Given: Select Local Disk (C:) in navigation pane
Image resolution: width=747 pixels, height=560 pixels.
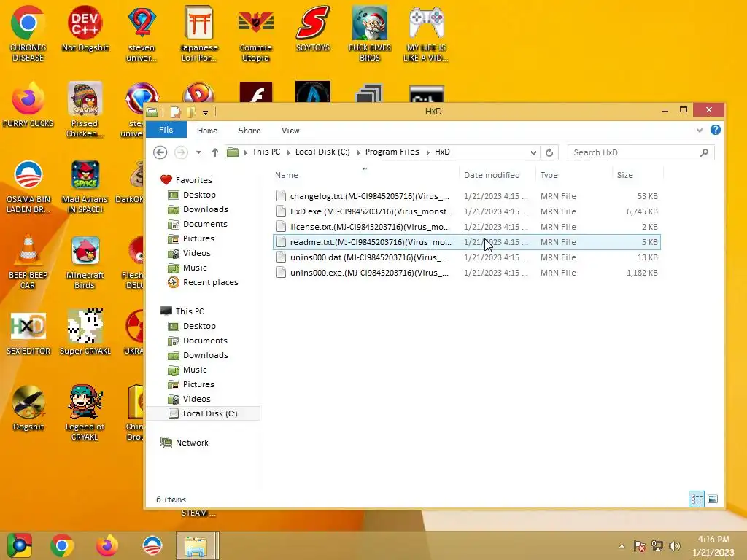Looking at the screenshot, I should (210, 414).
